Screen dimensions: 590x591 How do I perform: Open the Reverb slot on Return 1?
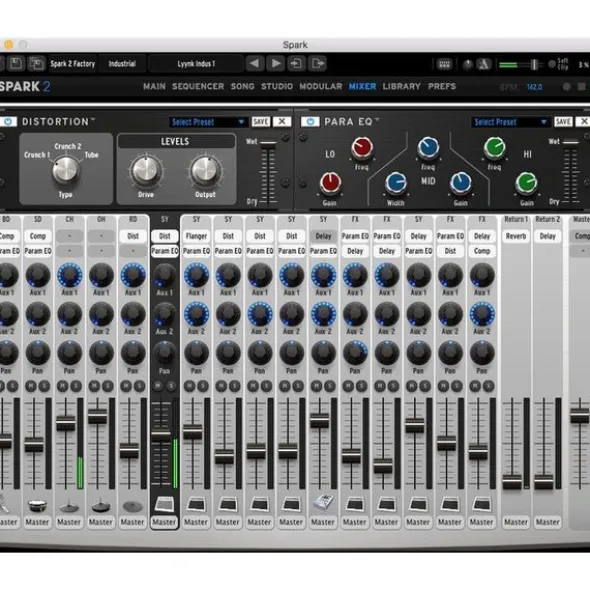pyautogui.click(x=516, y=236)
